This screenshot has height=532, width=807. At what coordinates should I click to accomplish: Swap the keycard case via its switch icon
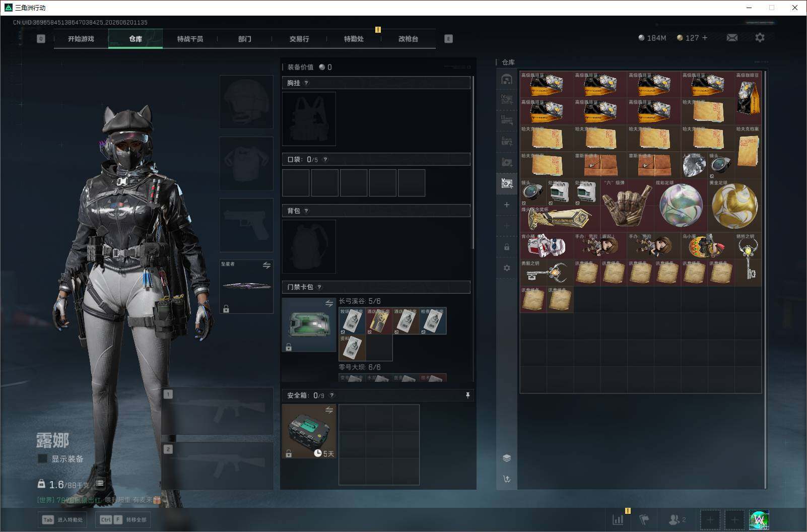(x=329, y=303)
